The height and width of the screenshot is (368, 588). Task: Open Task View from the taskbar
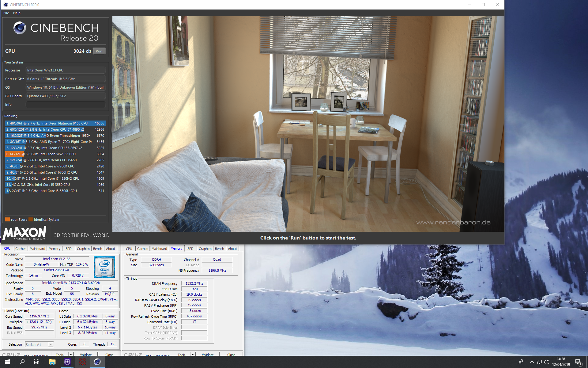pos(37,362)
